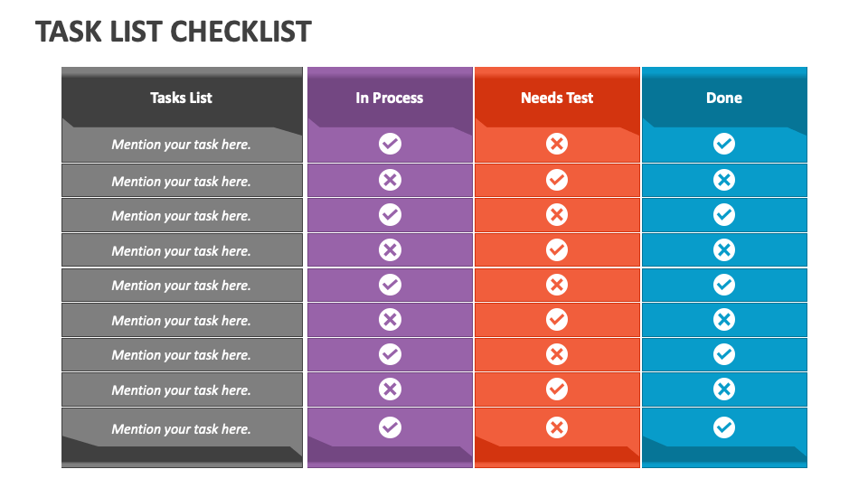The width and height of the screenshot is (868, 488).
Task: Select the Needs Test checkmark in second task row
Action: tap(557, 180)
